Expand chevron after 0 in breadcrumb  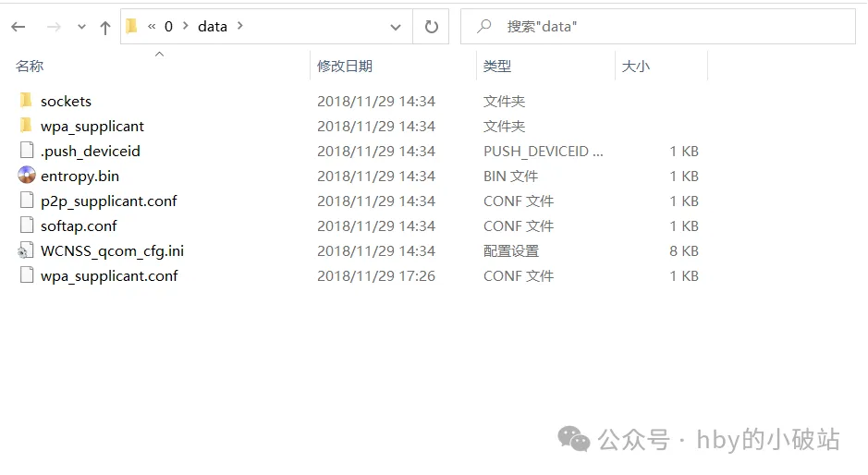tap(185, 26)
